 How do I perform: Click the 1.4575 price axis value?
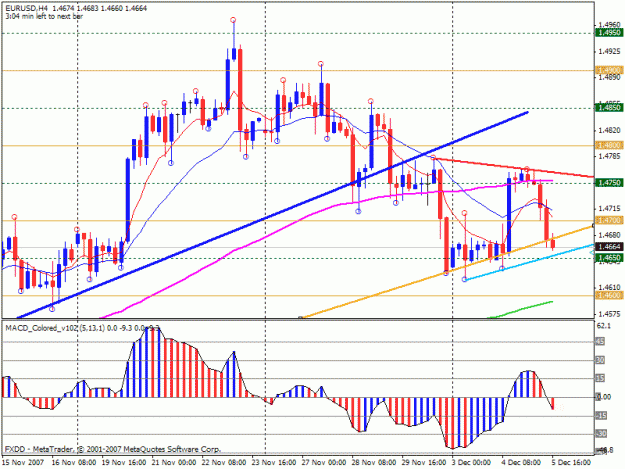tap(607, 314)
